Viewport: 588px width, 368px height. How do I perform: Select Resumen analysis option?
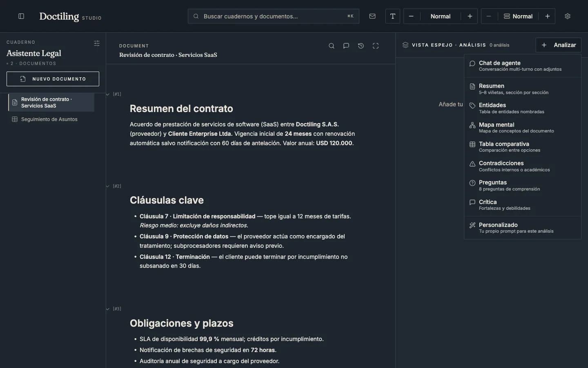523,89
